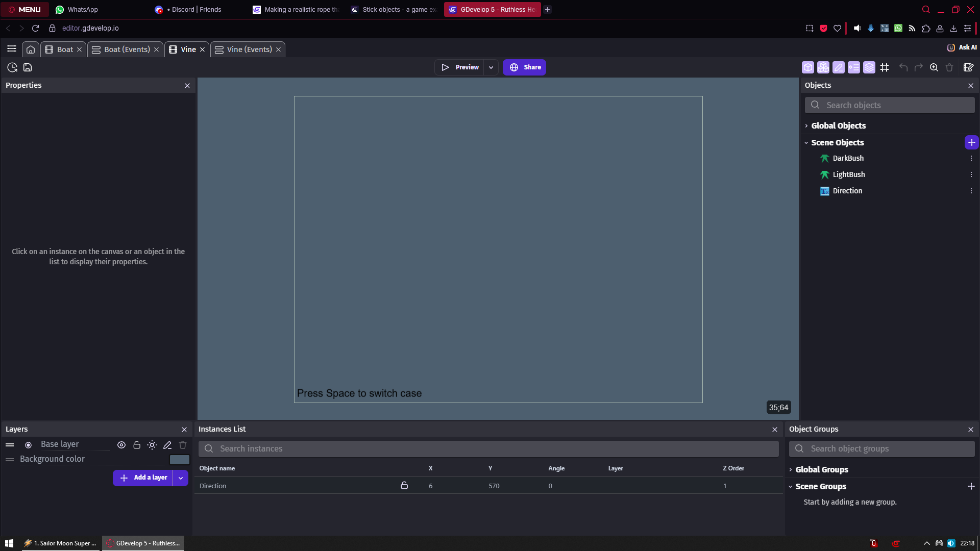Toggle the grid icon in toolbar

click(885, 67)
